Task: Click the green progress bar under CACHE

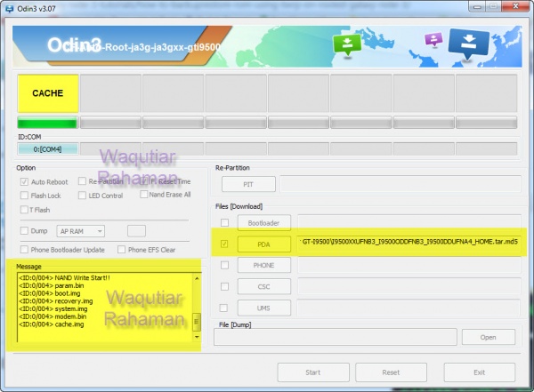Action: 48,123
